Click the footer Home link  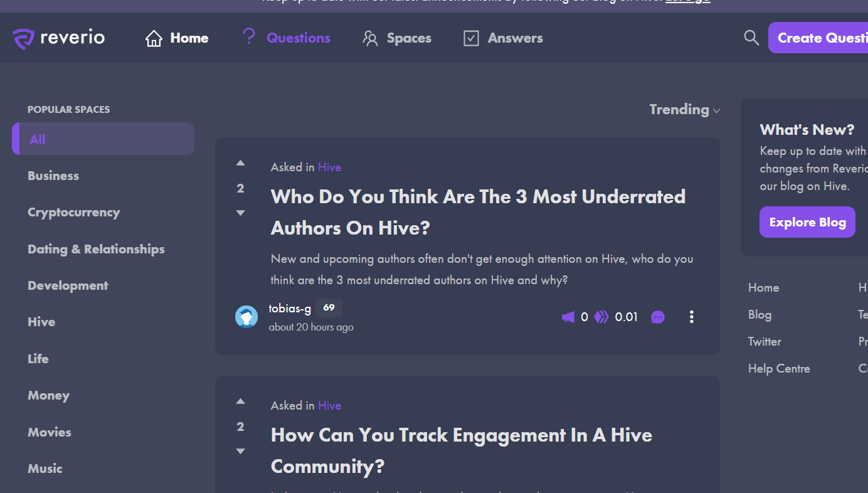(763, 287)
